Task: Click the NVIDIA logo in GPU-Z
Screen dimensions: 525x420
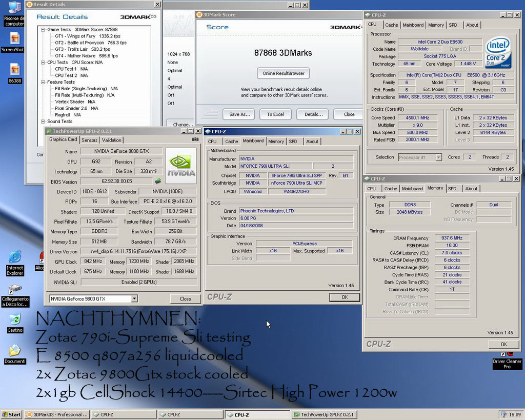Action: pos(181,166)
